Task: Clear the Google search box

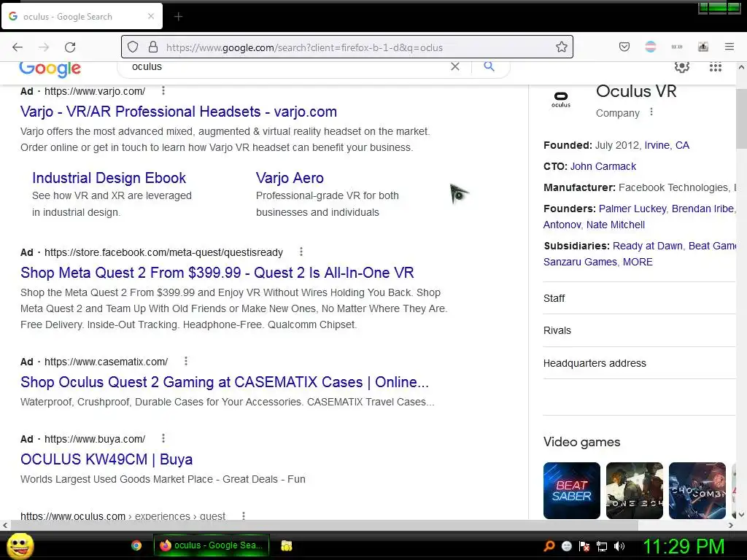Action: point(455,66)
